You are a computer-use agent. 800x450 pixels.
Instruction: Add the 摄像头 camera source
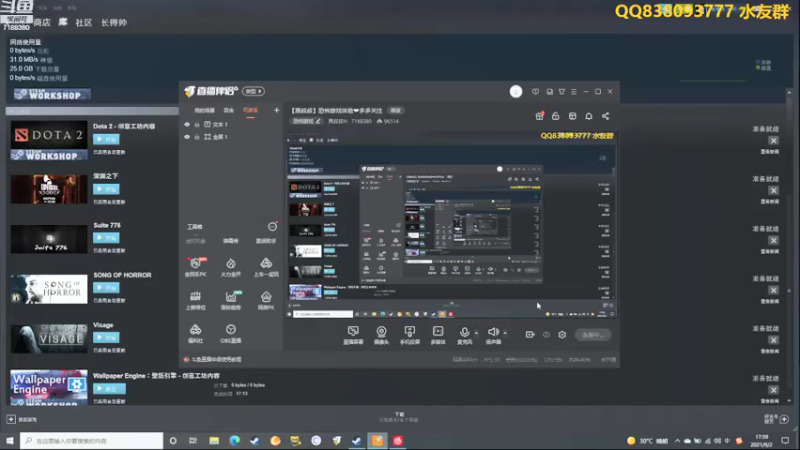tap(381, 335)
